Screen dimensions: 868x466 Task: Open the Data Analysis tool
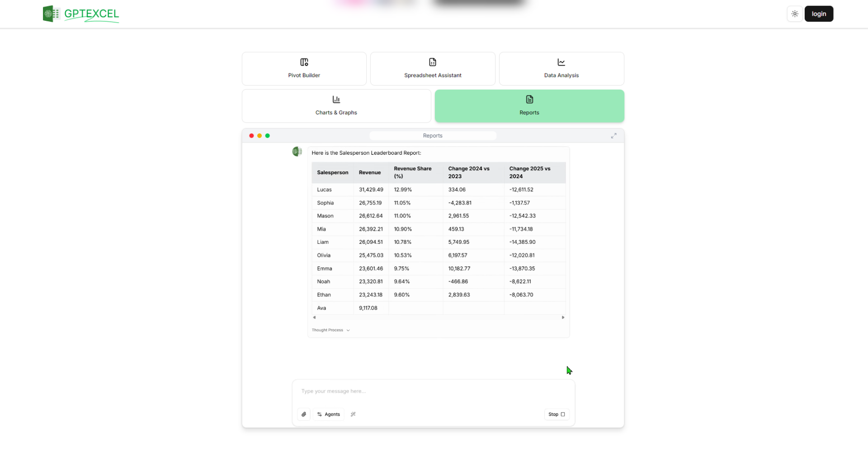(x=561, y=68)
